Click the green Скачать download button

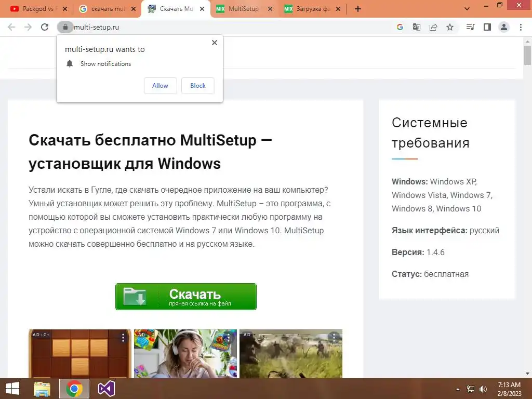[x=186, y=297]
